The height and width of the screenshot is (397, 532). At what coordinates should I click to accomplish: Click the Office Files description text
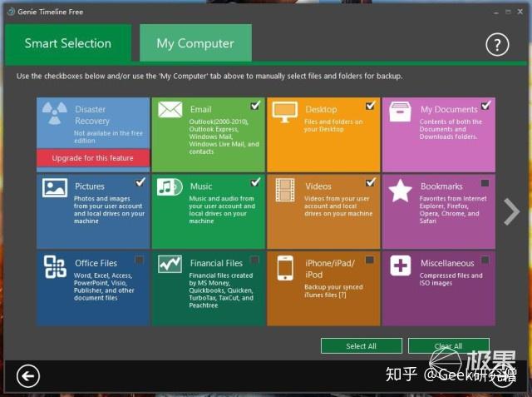[x=104, y=286]
